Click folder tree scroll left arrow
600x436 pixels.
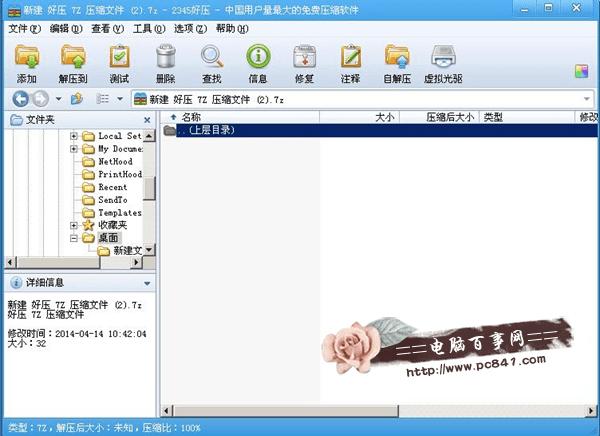[x=10, y=263]
